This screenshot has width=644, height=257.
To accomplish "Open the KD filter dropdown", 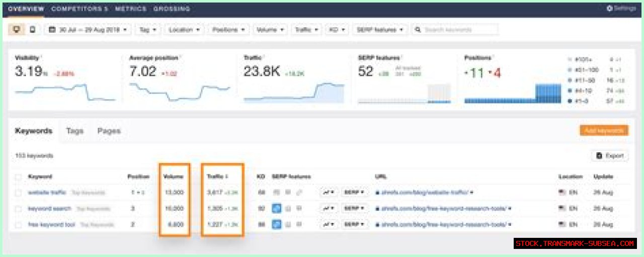I will point(337,30).
